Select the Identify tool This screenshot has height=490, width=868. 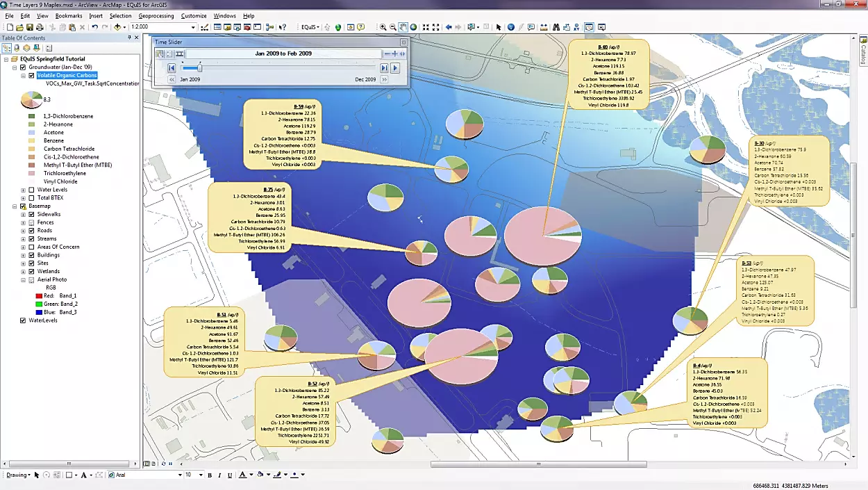511,27
